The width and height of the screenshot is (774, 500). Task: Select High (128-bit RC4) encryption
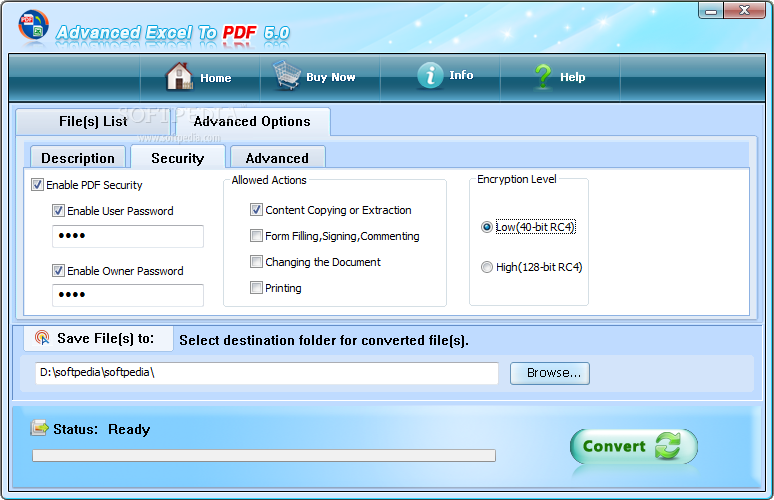pos(487,267)
